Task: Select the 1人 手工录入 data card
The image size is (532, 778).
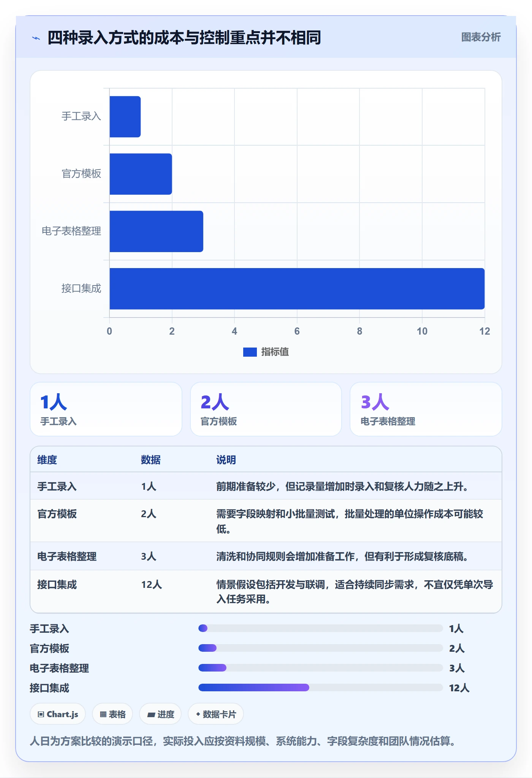Action: click(106, 409)
